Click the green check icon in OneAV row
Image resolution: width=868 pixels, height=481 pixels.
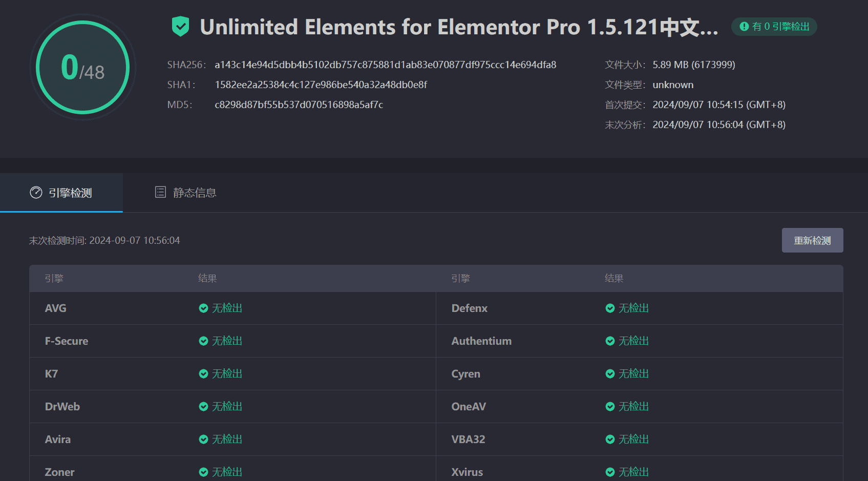coord(610,407)
